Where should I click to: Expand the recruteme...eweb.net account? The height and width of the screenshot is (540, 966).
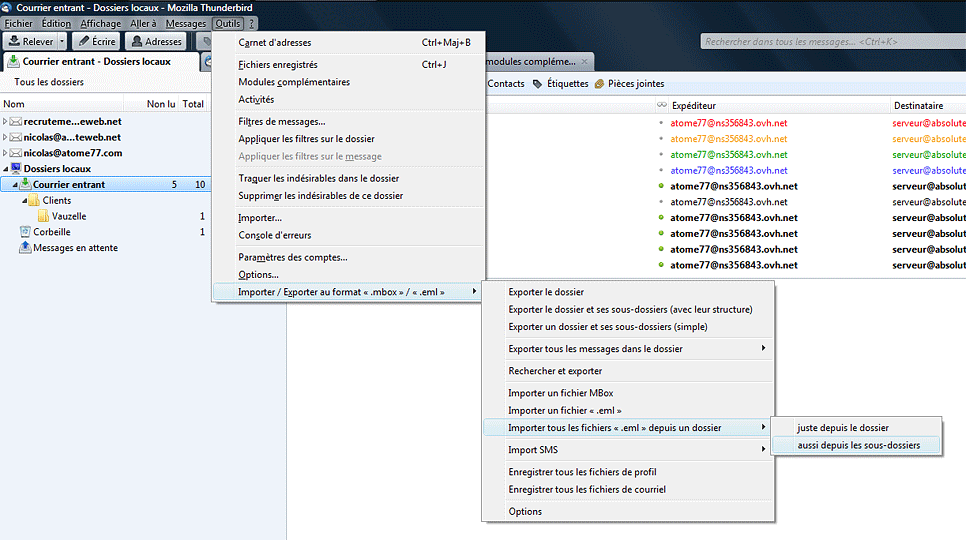pyautogui.click(x=5, y=121)
